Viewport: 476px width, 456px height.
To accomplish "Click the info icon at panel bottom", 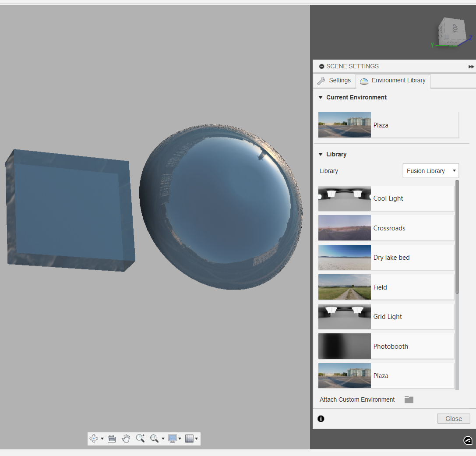I will click(321, 419).
